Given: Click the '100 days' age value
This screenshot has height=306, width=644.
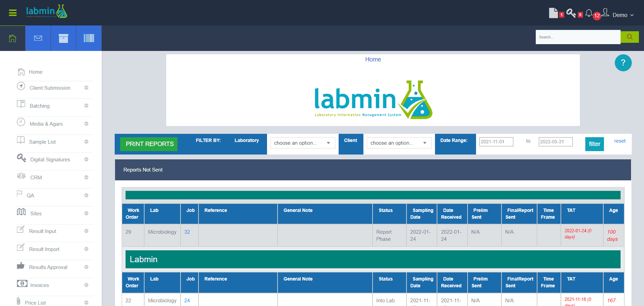Looking at the screenshot, I should [612, 235].
